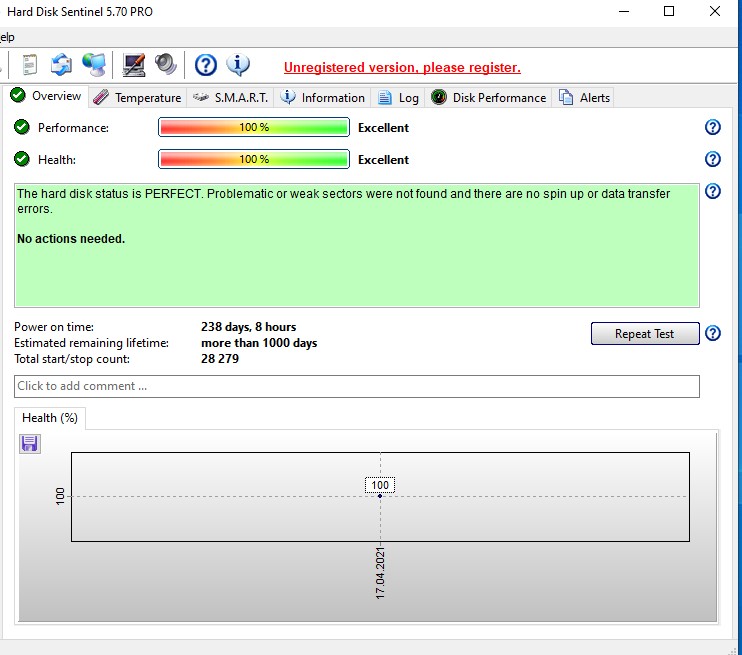Click the Repeat Test button

click(645, 334)
